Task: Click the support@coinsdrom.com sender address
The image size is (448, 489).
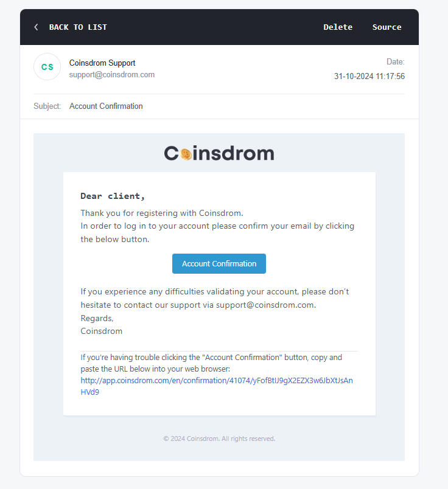Action: (112, 75)
